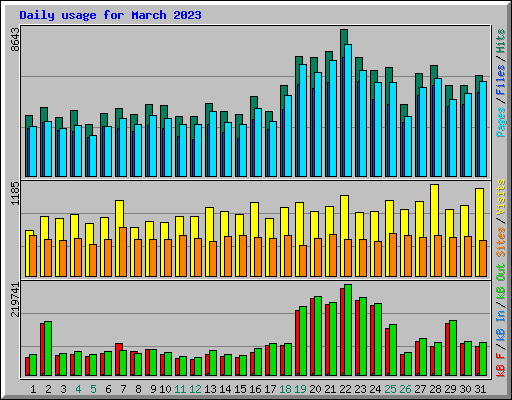
Task: Select green weekend day label 25
Action: pos(390,389)
